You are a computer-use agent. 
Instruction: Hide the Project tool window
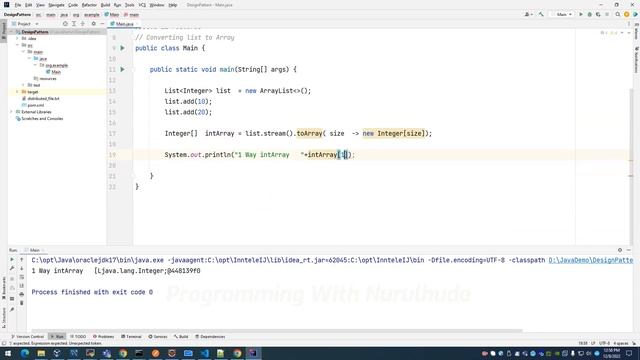pyautogui.click(x=102, y=24)
